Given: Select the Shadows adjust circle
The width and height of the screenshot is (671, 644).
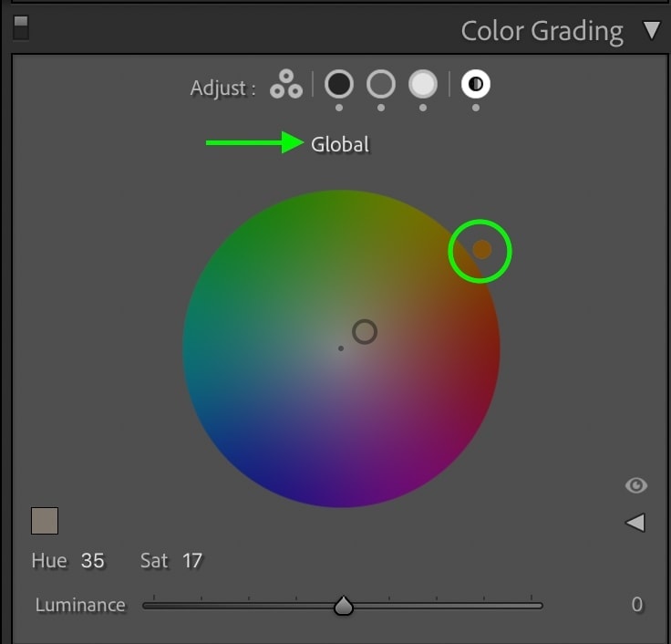Looking at the screenshot, I should (x=339, y=84).
